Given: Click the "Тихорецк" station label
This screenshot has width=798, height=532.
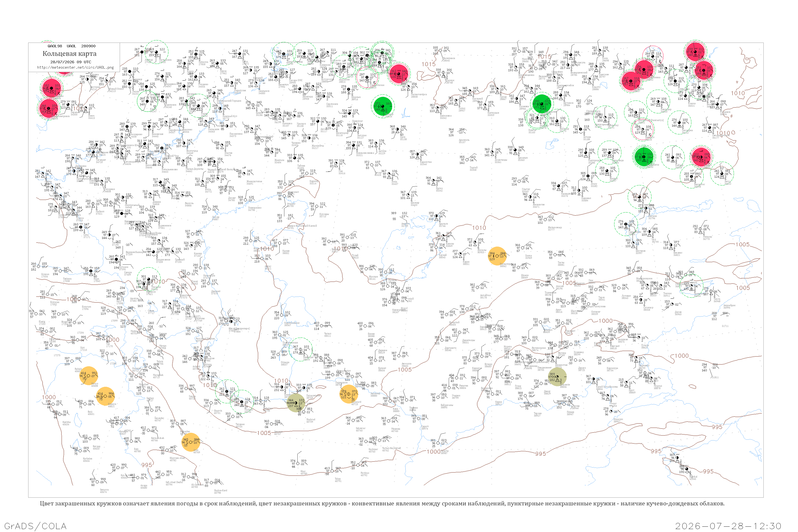Looking at the screenshot, I should pyautogui.click(x=110, y=189).
